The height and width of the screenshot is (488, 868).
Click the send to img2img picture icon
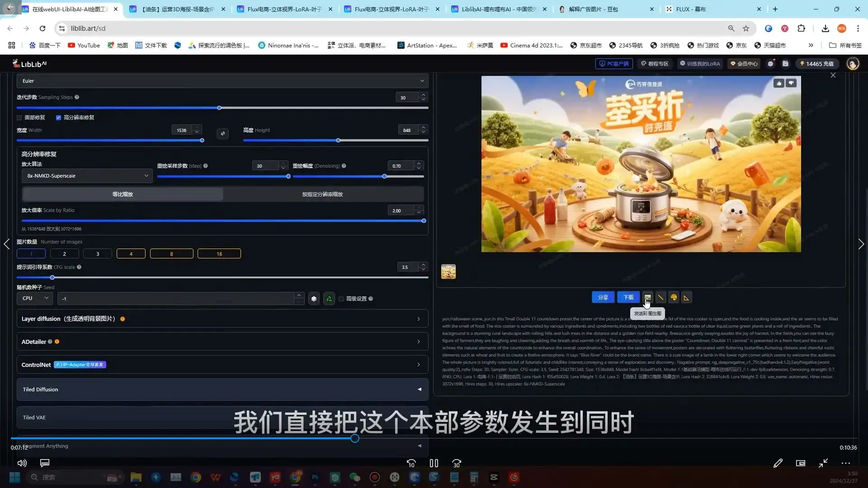click(647, 297)
